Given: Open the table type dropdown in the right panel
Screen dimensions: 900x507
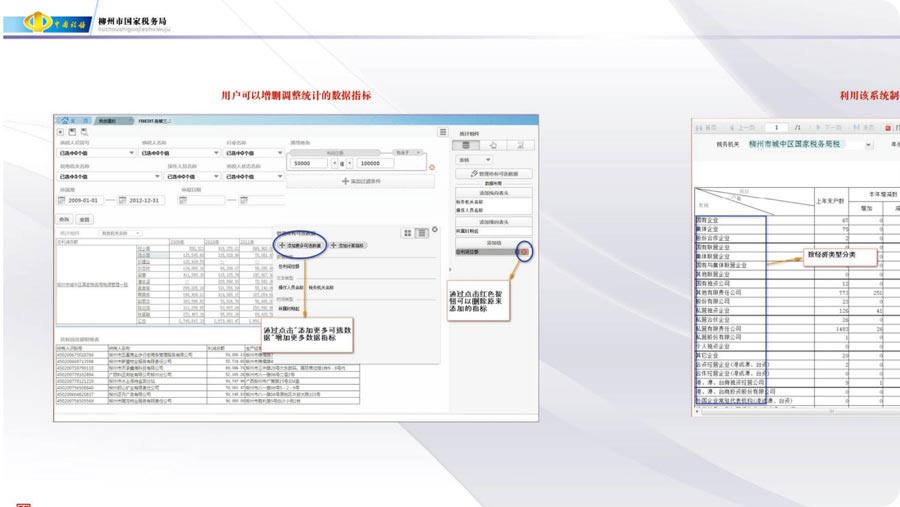Looking at the screenshot, I should (474, 160).
